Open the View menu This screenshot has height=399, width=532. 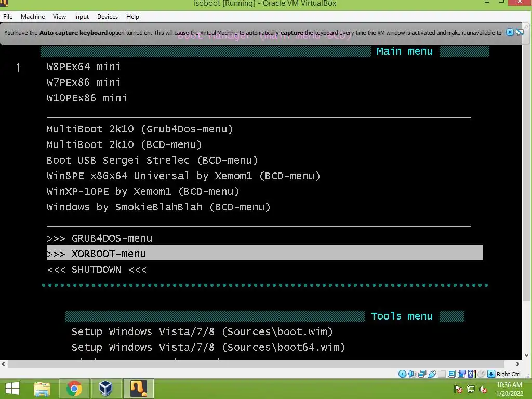(59, 16)
